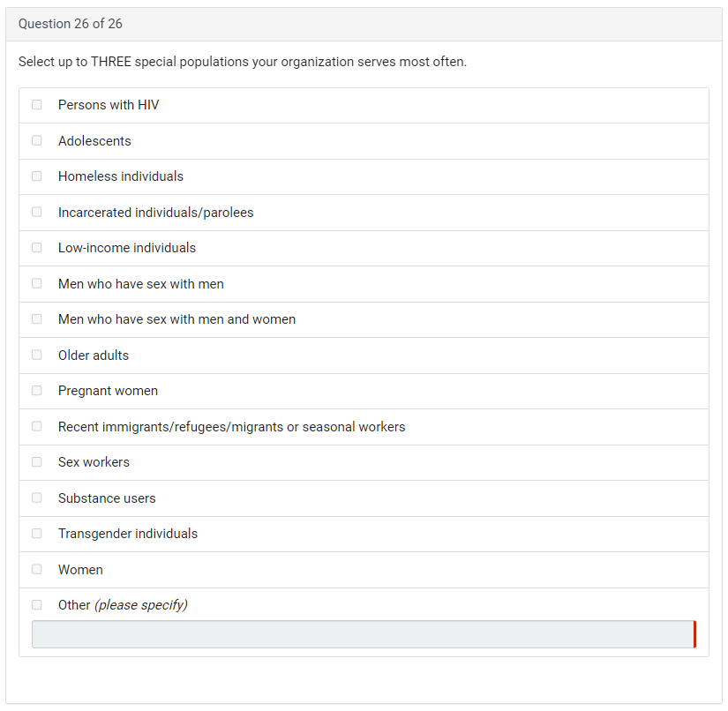The height and width of the screenshot is (711, 728).
Task: Tick the Homeless individuals checkbox
Action: [x=37, y=176]
